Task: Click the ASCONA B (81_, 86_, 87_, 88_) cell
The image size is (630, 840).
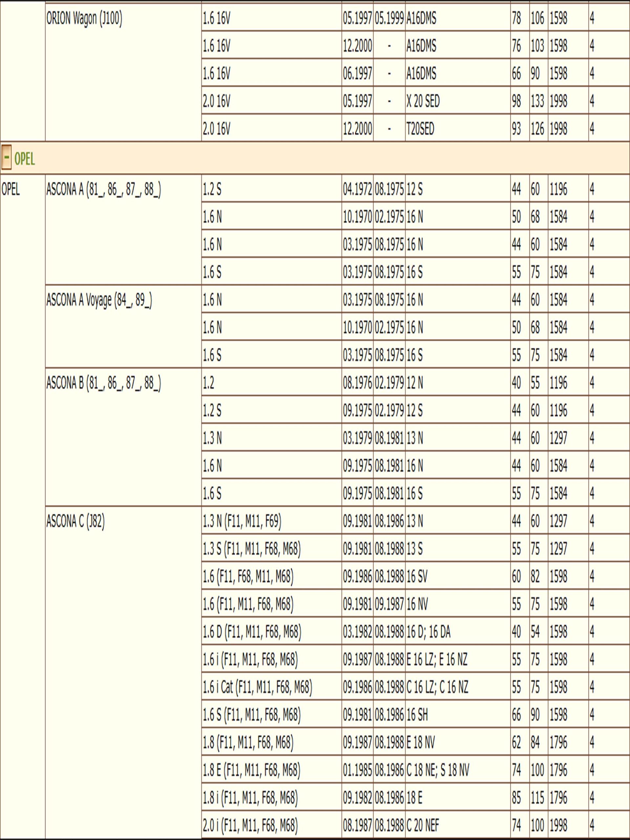Action: point(104,383)
